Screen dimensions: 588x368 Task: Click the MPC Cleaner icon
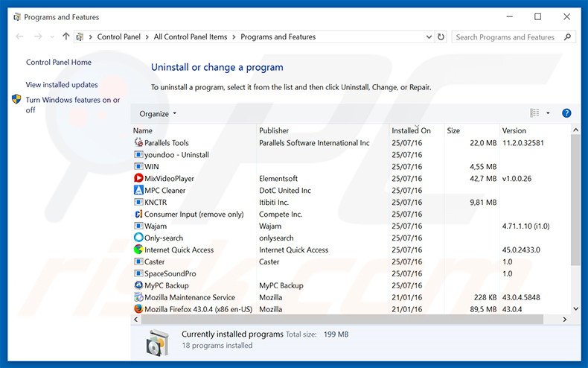(x=138, y=190)
